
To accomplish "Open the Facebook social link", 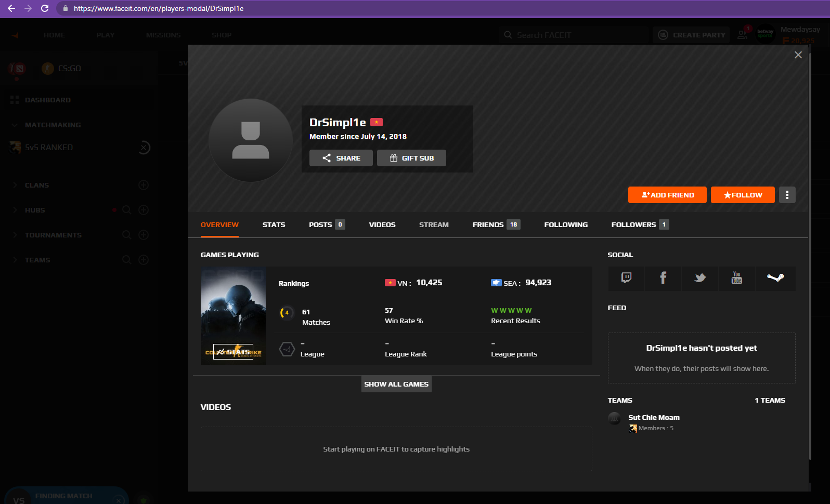I will click(x=663, y=278).
